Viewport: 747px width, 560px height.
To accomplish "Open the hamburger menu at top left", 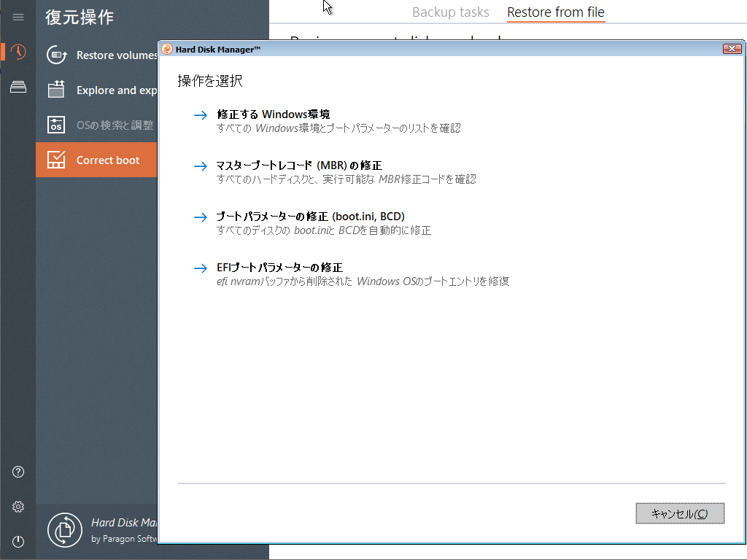I will coord(18,17).
